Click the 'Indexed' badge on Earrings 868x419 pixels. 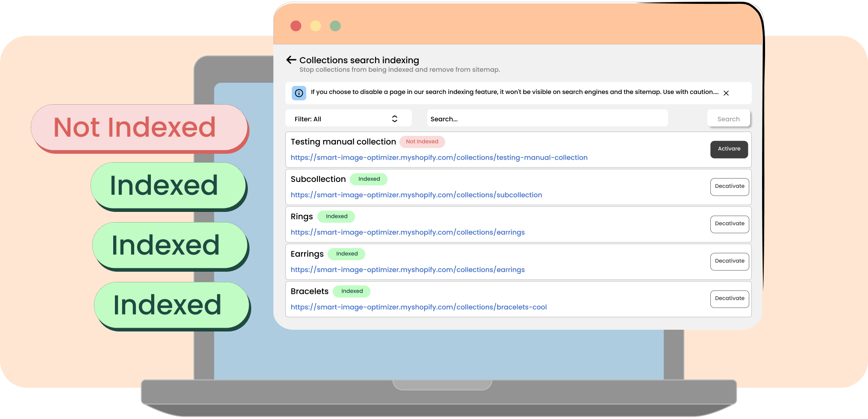[x=346, y=254]
